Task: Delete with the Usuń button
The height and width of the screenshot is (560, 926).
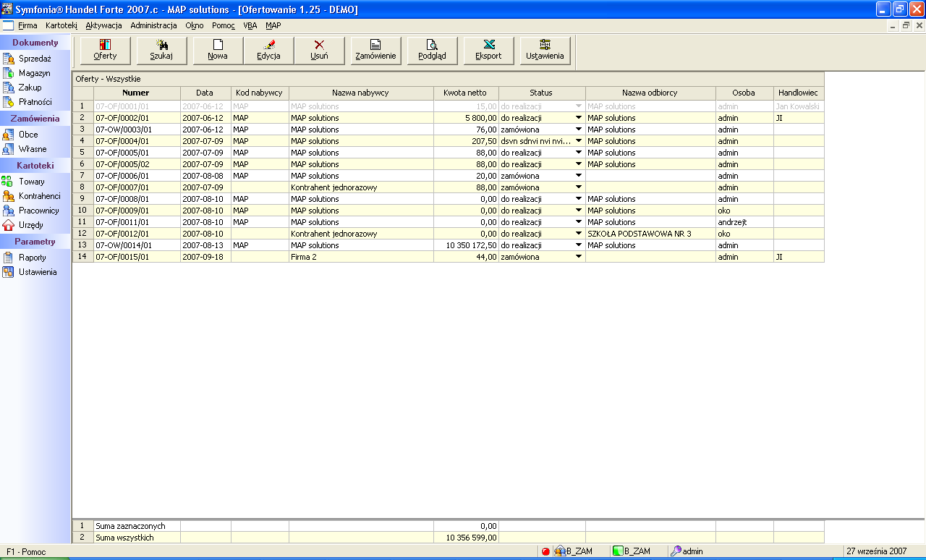Action: pos(319,51)
